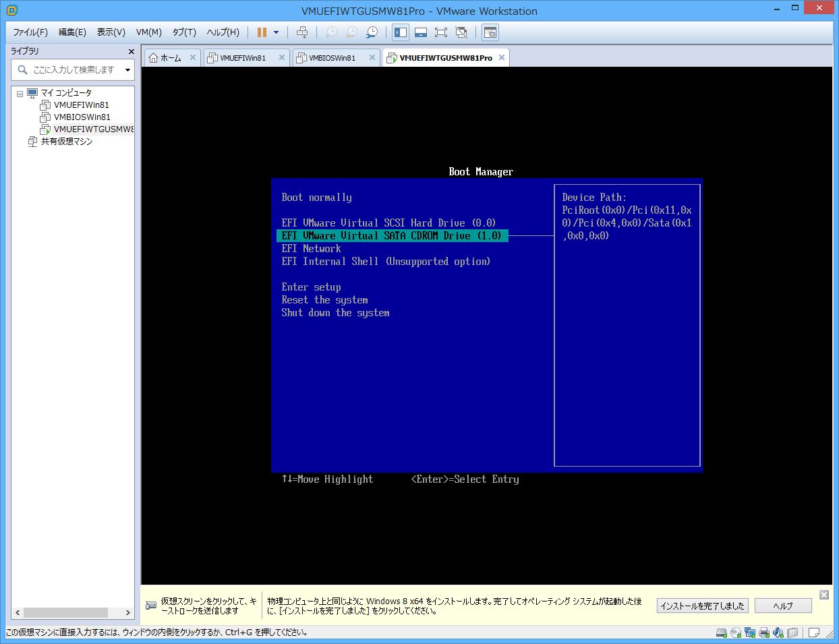Click the full screen mode icon
Image resolution: width=839 pixels, height=644 pixels.
point(441,32)
